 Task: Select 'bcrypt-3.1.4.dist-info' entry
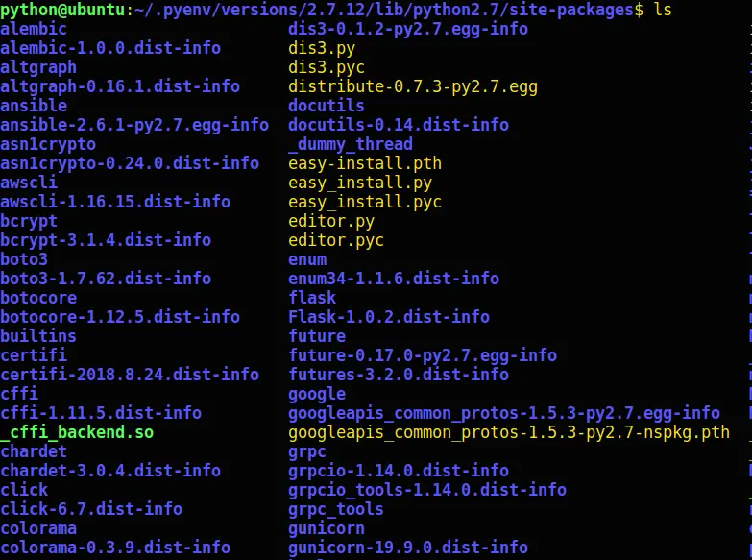click(106, 240)
